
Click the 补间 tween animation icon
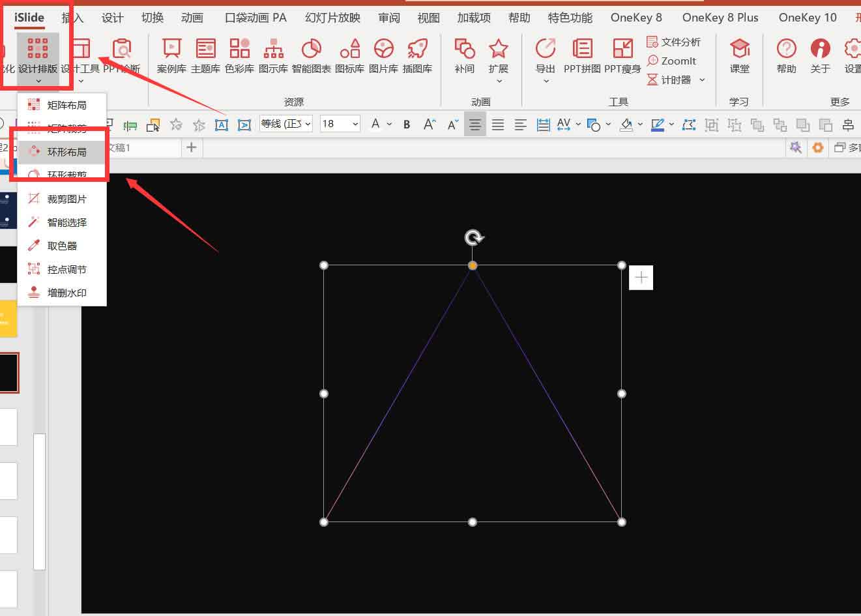pyautogui.click(x=464, y=55)
